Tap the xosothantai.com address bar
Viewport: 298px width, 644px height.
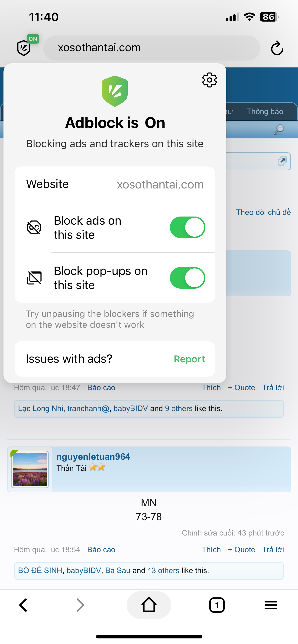152,48
